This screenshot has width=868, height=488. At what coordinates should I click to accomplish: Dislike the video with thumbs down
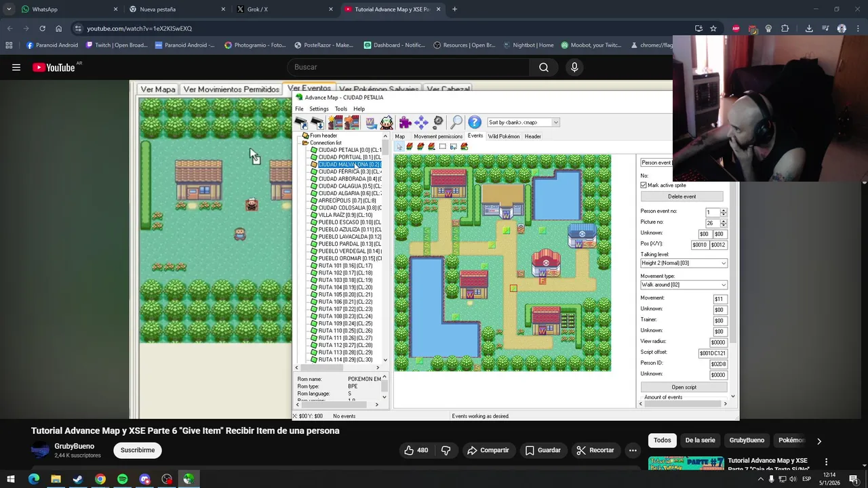click(446, 450)
